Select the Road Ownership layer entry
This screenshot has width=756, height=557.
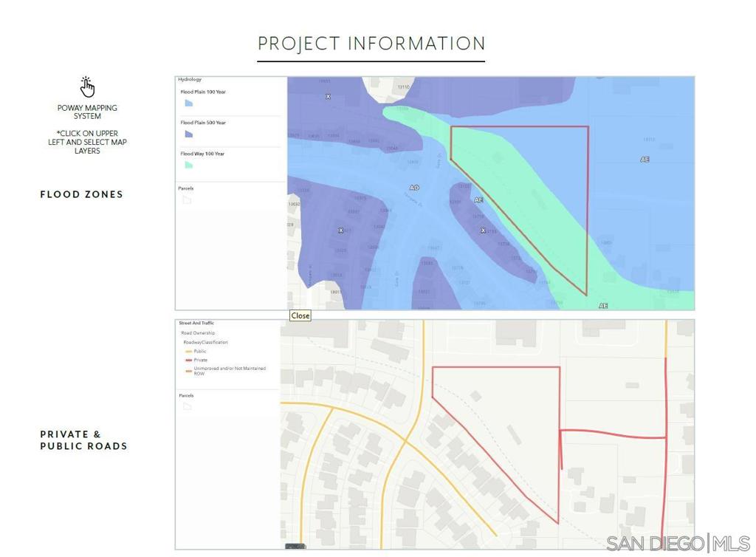click(x=198, y=333)
